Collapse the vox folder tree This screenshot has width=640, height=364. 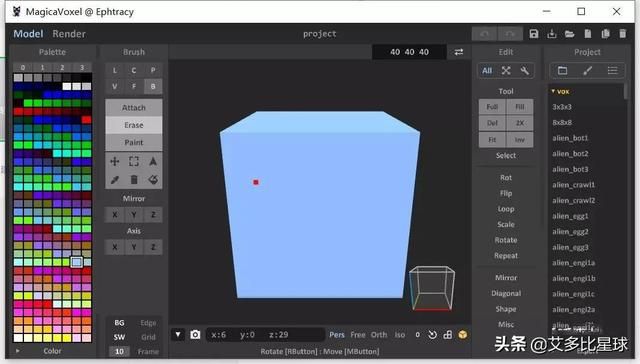coord(553,91)
